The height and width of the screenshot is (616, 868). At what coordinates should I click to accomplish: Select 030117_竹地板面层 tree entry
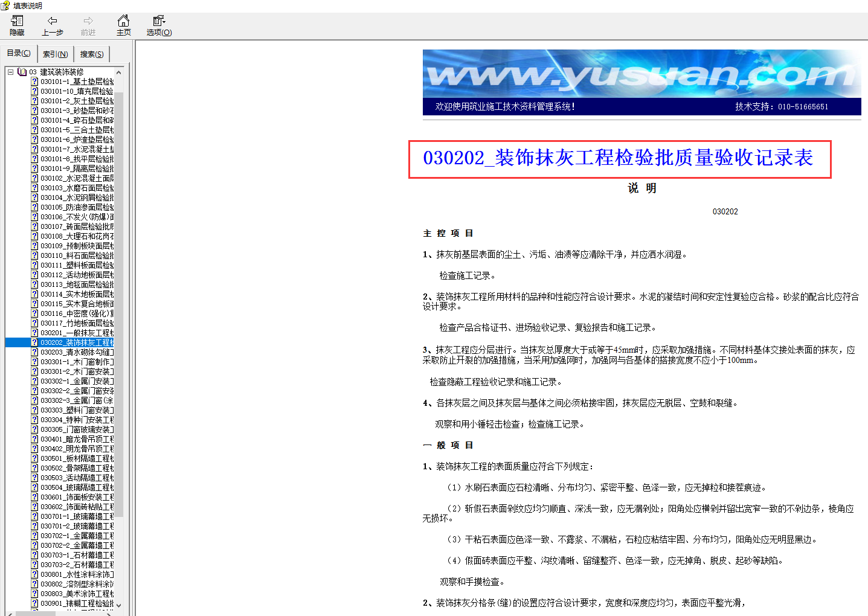coord(77,323)
